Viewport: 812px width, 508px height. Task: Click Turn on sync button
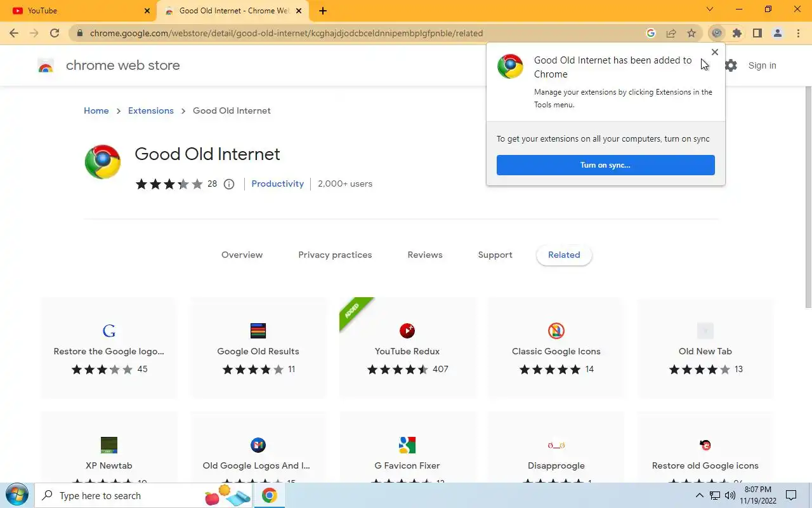click(x=605, y=165)
